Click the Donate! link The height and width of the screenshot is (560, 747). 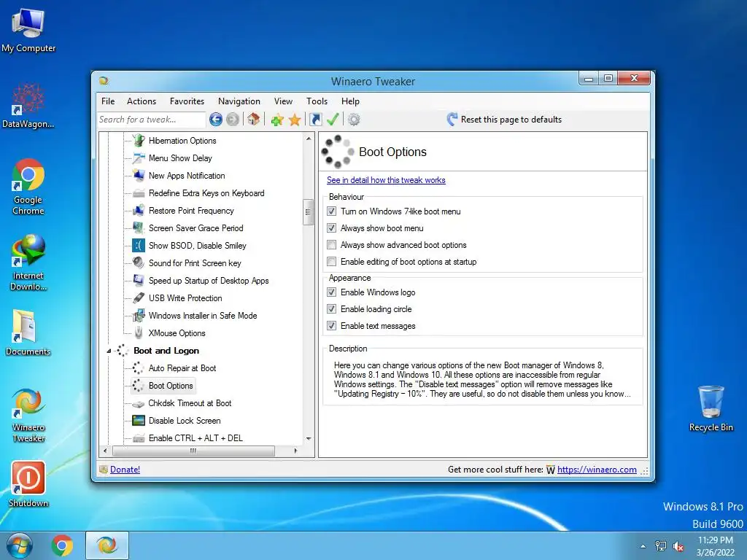125,470
